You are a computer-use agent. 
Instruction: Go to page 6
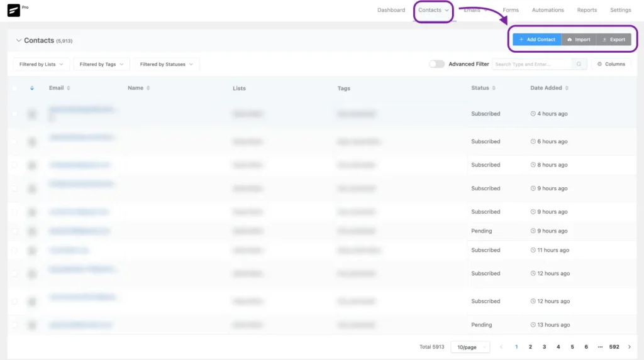tap(586, 347)
